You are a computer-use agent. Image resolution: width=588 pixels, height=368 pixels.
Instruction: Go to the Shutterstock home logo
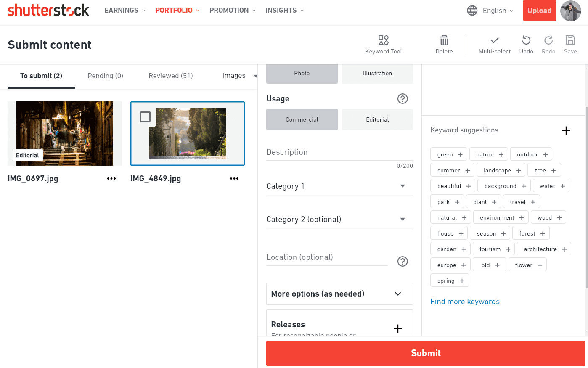pos(48,10)
